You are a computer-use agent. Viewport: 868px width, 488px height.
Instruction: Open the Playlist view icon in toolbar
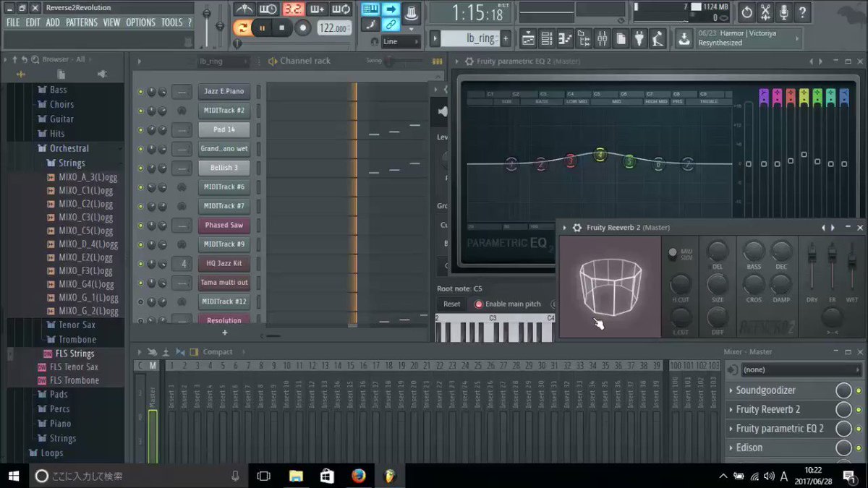point(528,38)
